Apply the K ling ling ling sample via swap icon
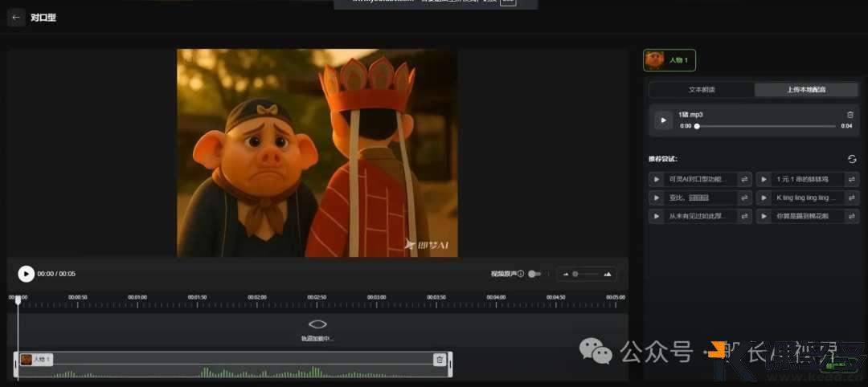Screen dimensions: 868x387 [852, 198]
